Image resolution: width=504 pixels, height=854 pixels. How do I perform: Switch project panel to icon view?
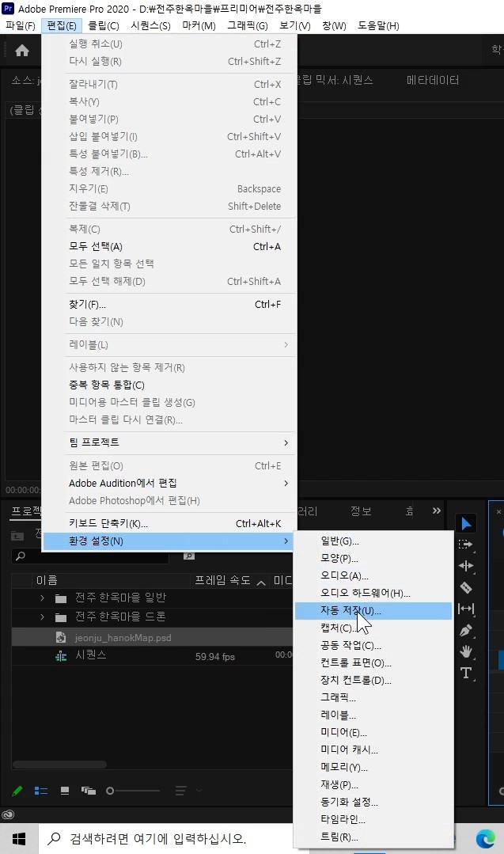pos(65,790)
